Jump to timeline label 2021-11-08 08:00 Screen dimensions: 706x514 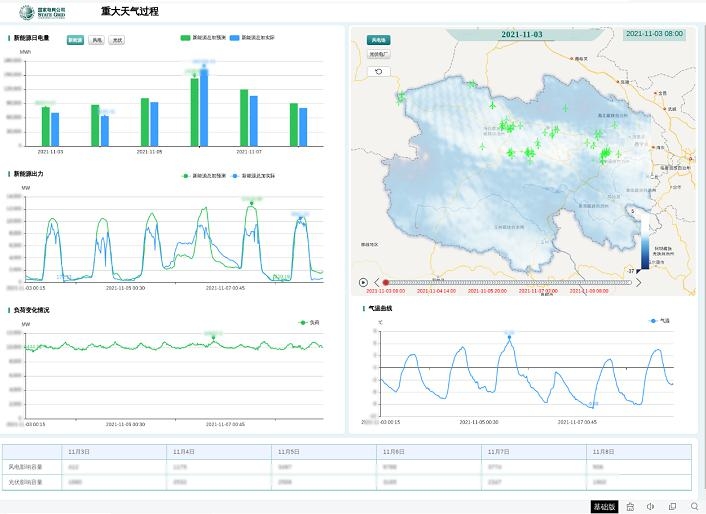tap(589, 291)
